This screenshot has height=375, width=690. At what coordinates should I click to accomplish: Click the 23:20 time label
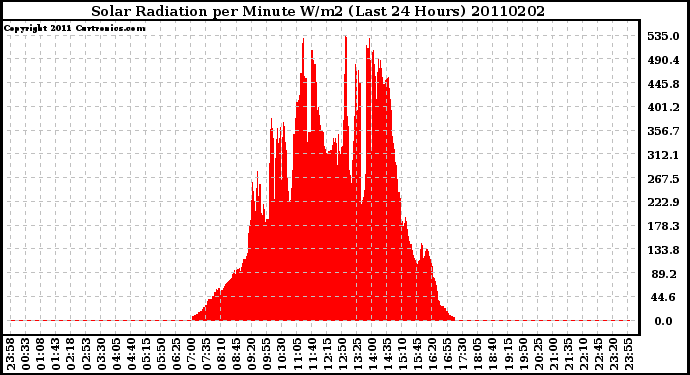[x=613, y=355]
